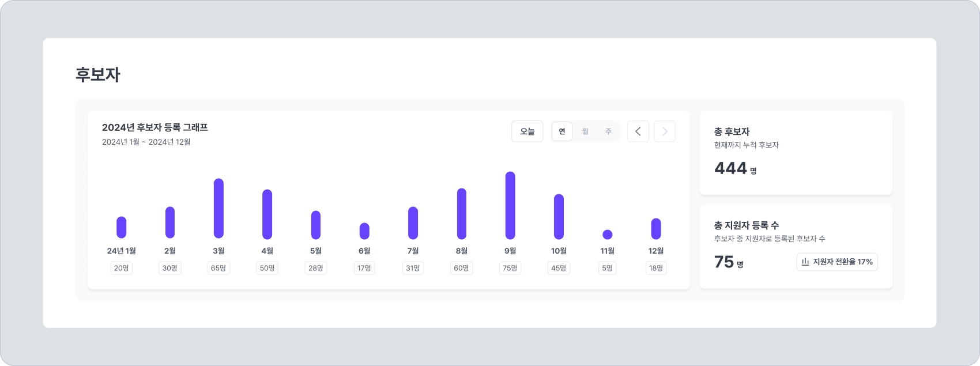Click the 444 total candidates value
The height and width of the screenshot is (366, 980).
[730, 168]
